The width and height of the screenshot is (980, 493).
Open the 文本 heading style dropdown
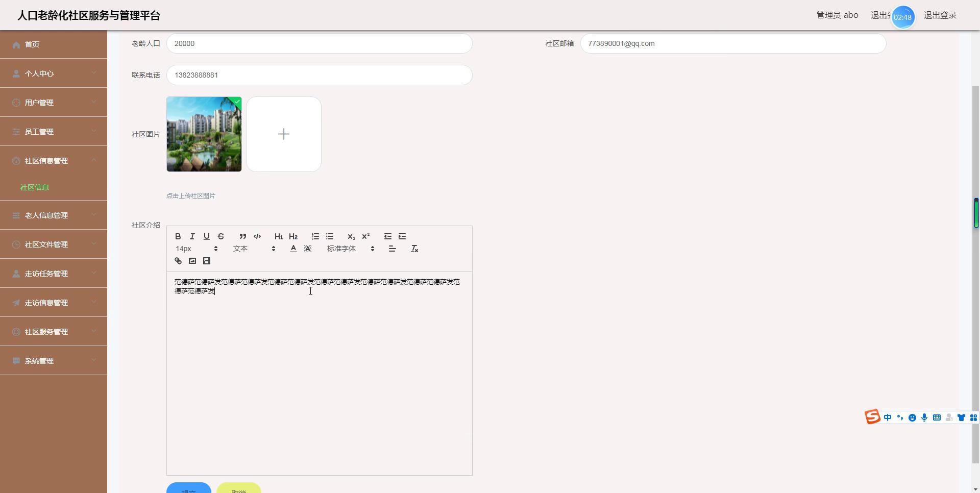click(x=254, y=249)
